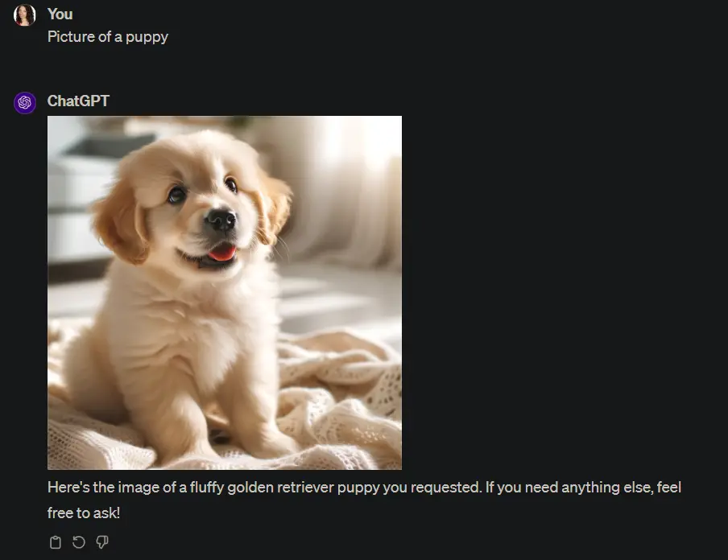Screen dimensions: 728x560
Task: Click the puppy's black nose in the image
Action: point(221,219)
